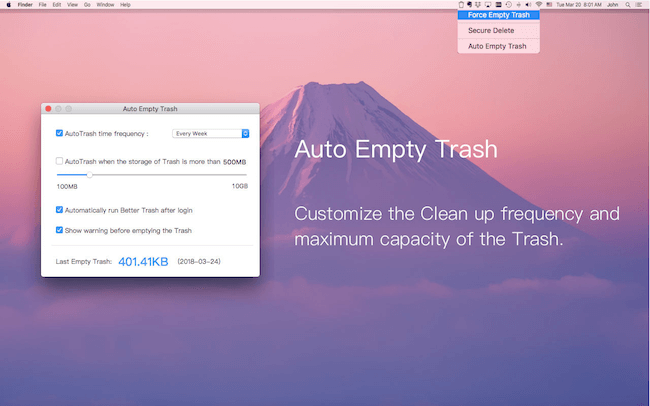Click the date and time Tue Mar 20 8:01 AM
This screenshot has height=406, width=650.
click(579, 5)
